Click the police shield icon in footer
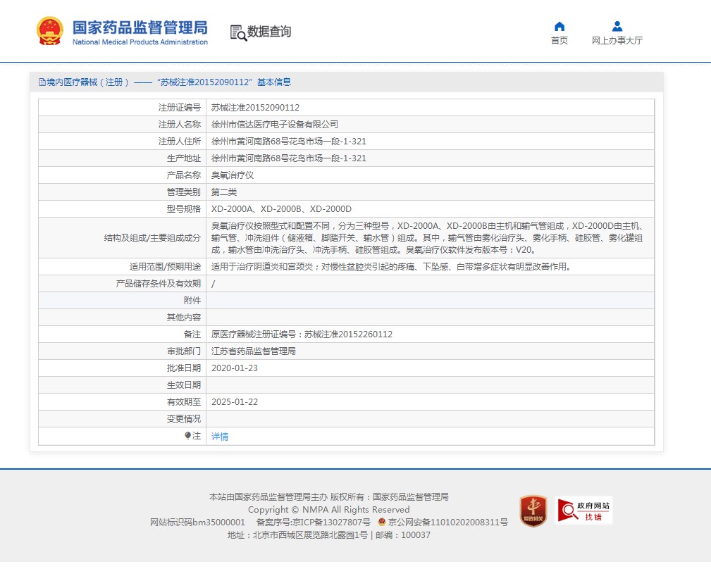Image resolution: width=711 pixels, height=588 pixels. coord(381,523)
